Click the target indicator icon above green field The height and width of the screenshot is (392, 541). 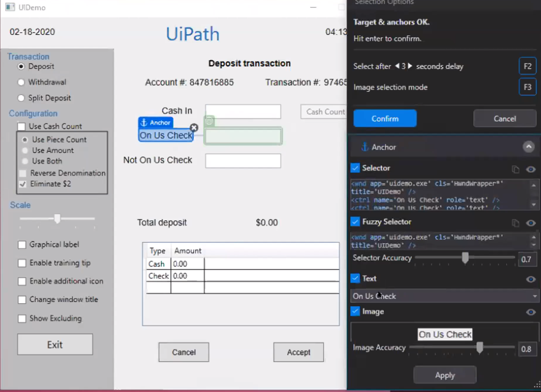(209, 121)
